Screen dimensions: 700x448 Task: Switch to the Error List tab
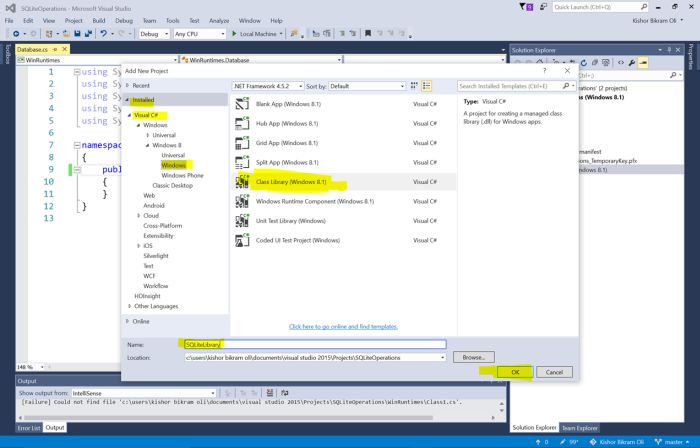[x=29, y=427]
